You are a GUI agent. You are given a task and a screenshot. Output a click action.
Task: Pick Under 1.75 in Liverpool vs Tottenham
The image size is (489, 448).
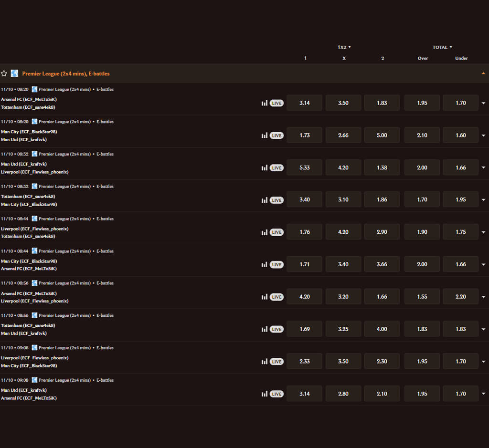[461, 232]
